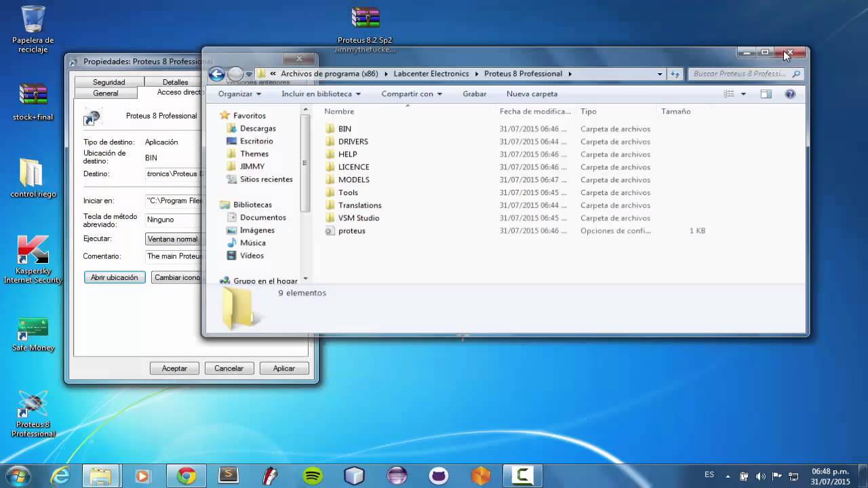
Task: Open the address bar history dropdown arrow
Action: 660,74
